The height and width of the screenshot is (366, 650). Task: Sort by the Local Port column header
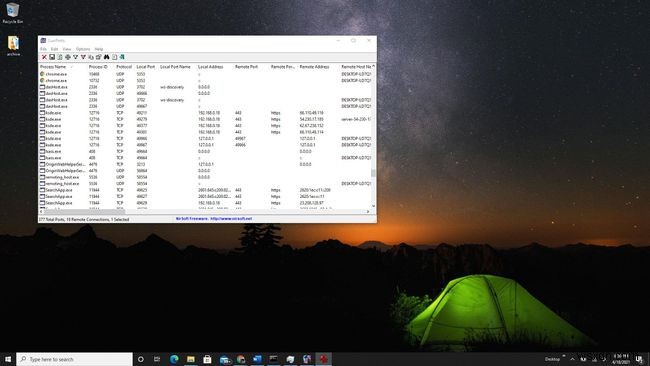point(146,67)
